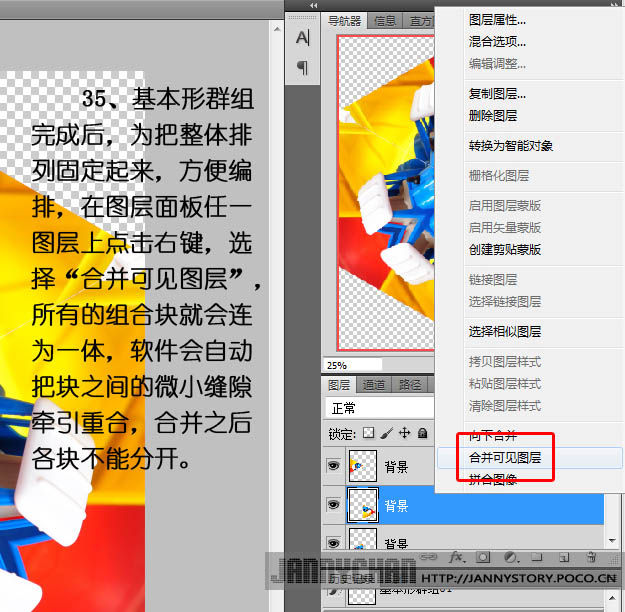Click the link layers icon

click(428, 557)
